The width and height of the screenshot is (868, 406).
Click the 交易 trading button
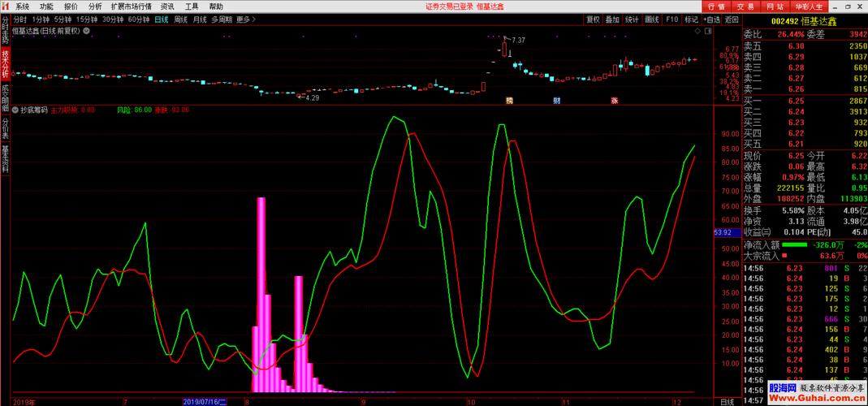click(745, 6)
